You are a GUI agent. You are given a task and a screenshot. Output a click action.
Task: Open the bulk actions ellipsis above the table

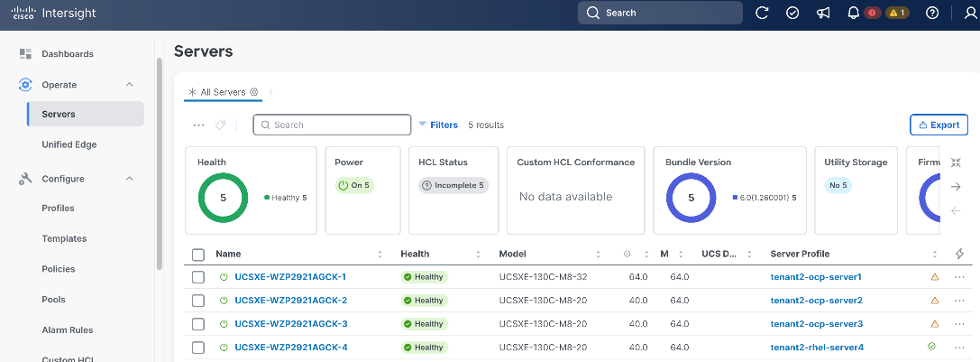coord(198,125)
